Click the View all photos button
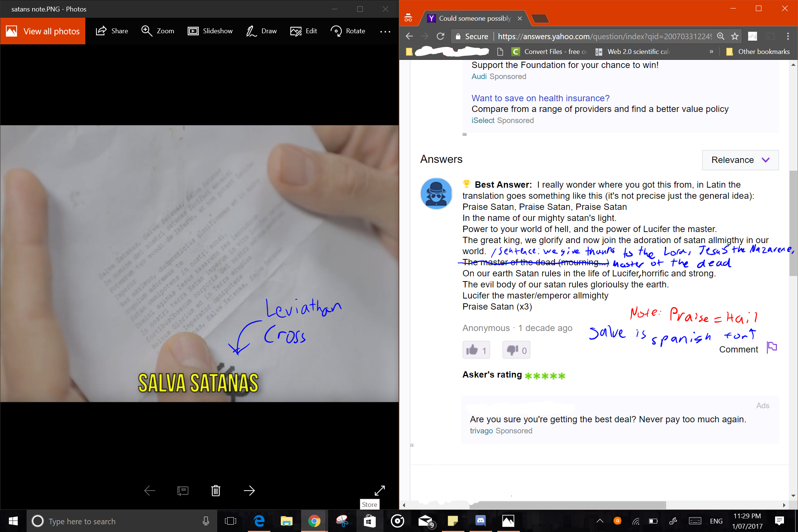798x532 pixels. point(43,31)
